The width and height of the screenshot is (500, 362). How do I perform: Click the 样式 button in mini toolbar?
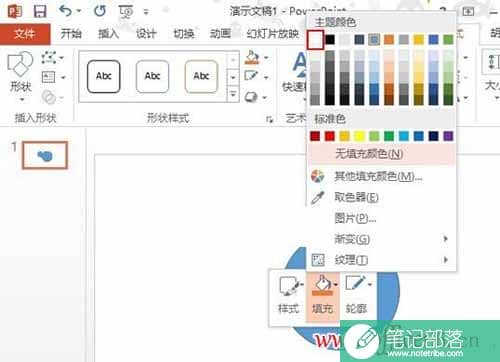(288, 296)
